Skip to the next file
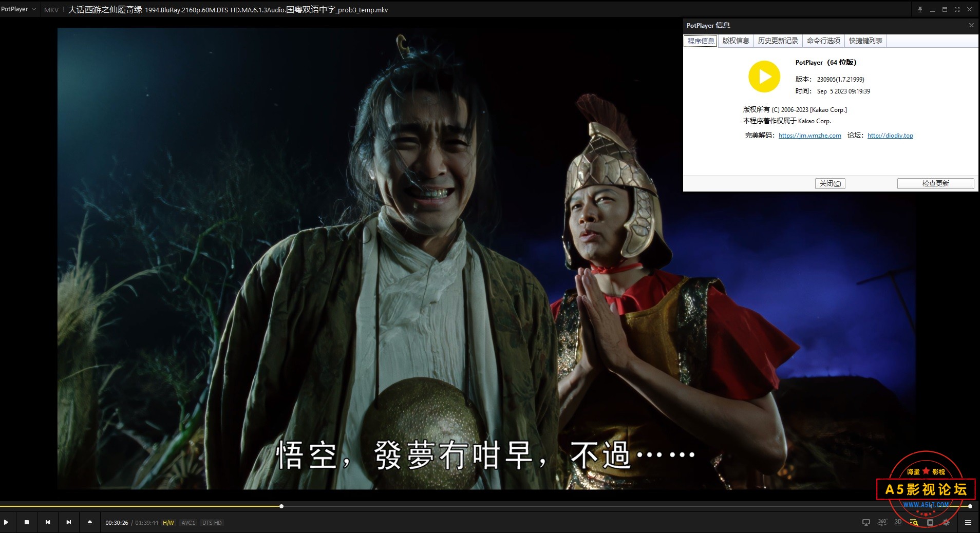Viewport: 980px width, 533px height. pos(68,522)
